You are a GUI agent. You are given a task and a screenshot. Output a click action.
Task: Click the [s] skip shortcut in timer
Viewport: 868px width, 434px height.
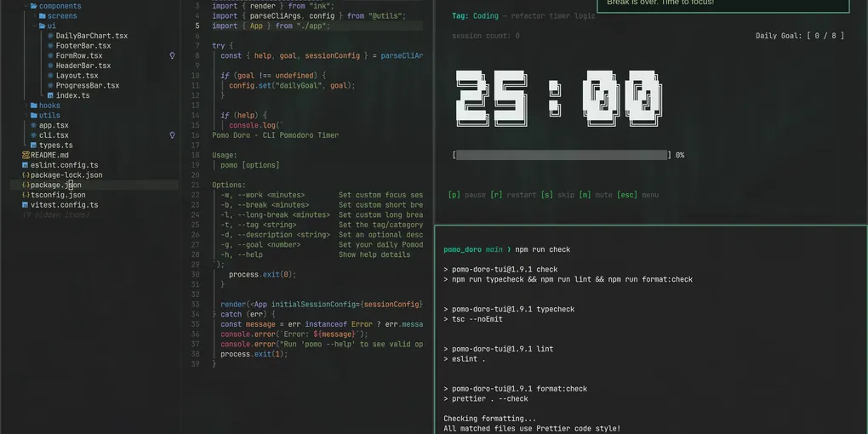pos(557,195)
